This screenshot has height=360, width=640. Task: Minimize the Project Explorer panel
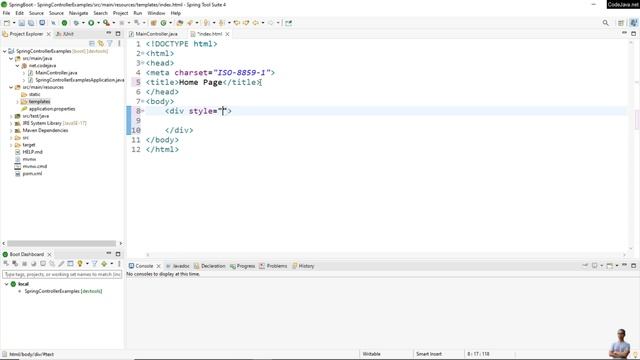pos(109,33)
